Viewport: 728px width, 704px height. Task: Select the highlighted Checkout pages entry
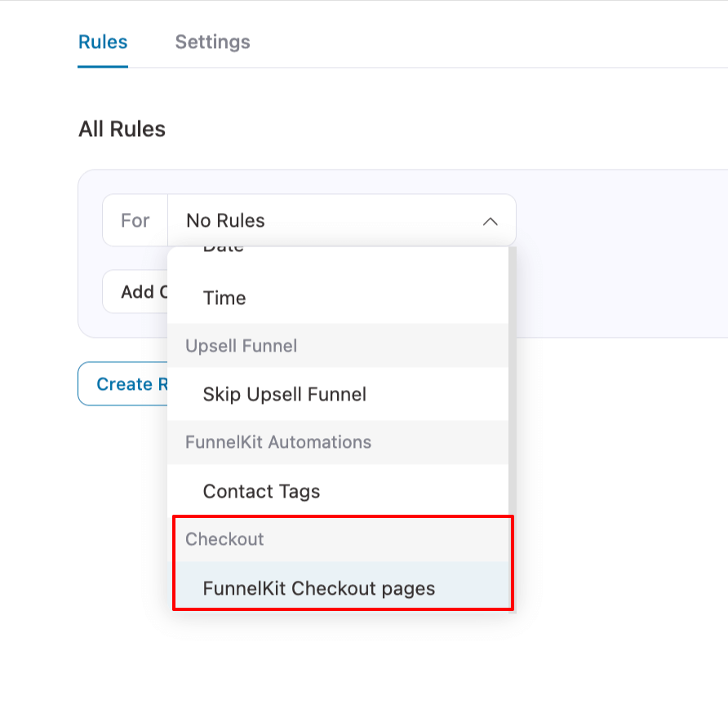(318, 587)
